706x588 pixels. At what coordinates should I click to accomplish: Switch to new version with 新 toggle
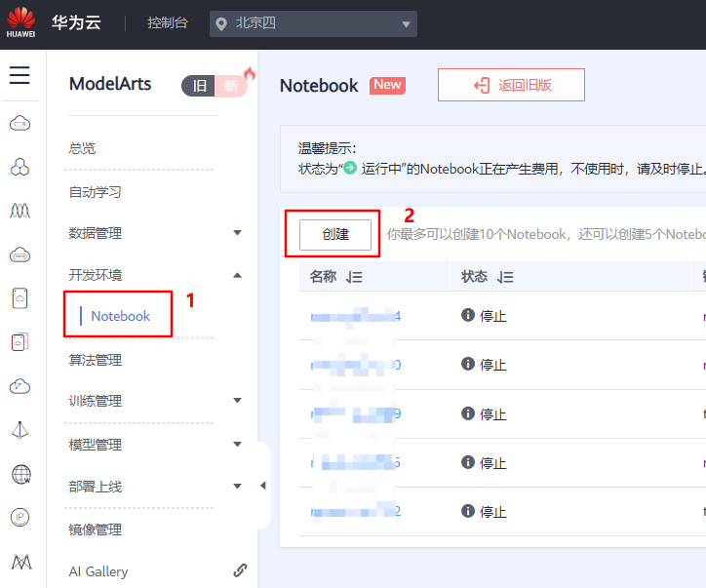231,86
